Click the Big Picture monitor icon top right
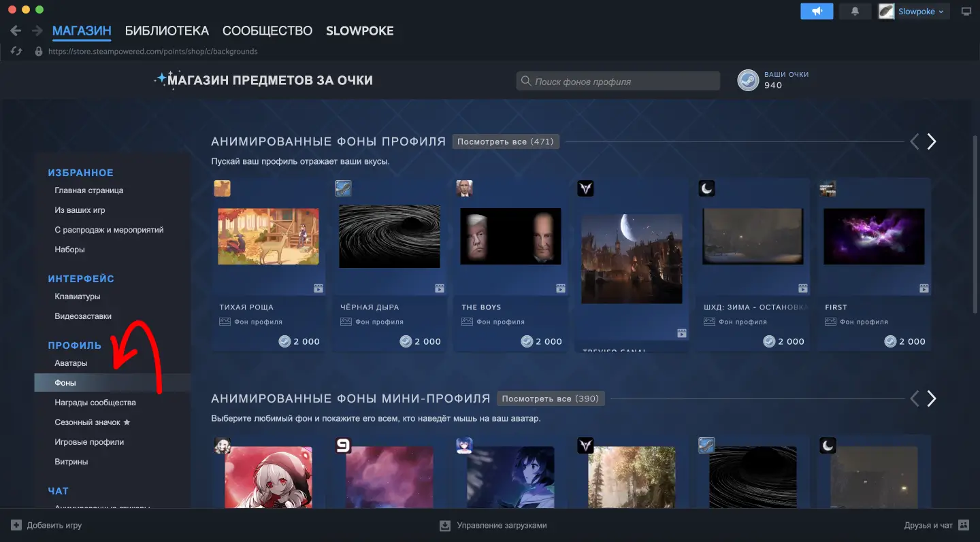The width and height of the screenshot is (980, 542). coord(966,11)
